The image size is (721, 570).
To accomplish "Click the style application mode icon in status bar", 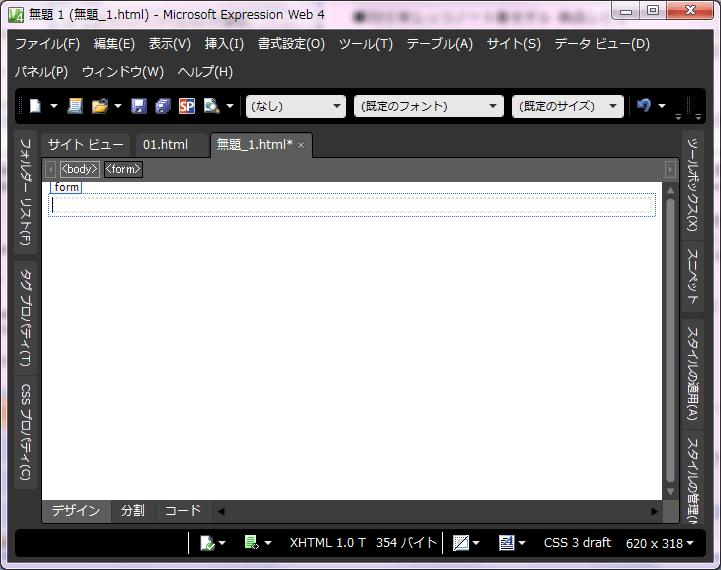I will [506, 543].
